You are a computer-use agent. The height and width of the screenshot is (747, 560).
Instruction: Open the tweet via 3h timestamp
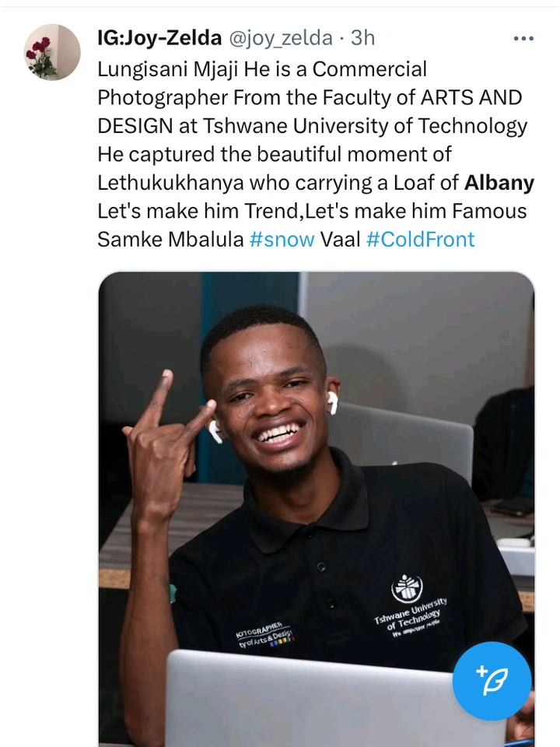[363, 38]
